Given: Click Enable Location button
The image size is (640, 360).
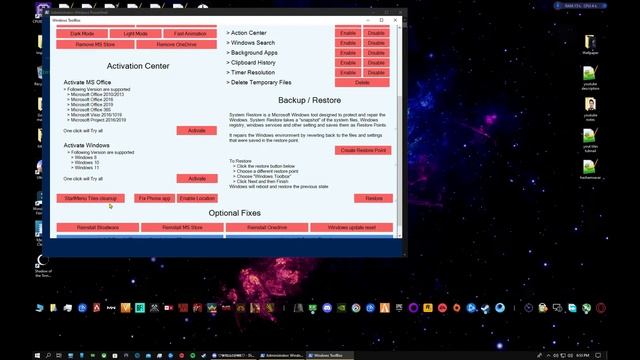Looking at the screenshot, I should click(197, 198).
